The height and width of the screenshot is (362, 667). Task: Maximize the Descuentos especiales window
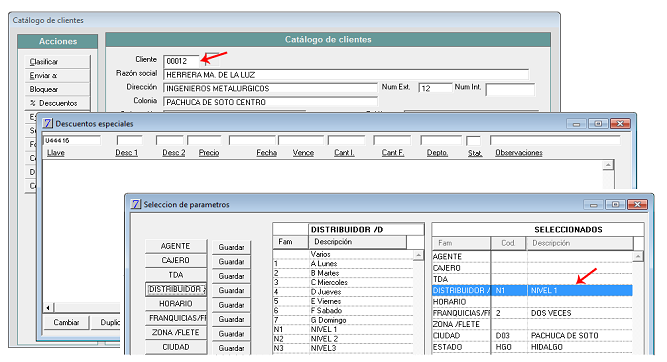click(x=598, y=124)
